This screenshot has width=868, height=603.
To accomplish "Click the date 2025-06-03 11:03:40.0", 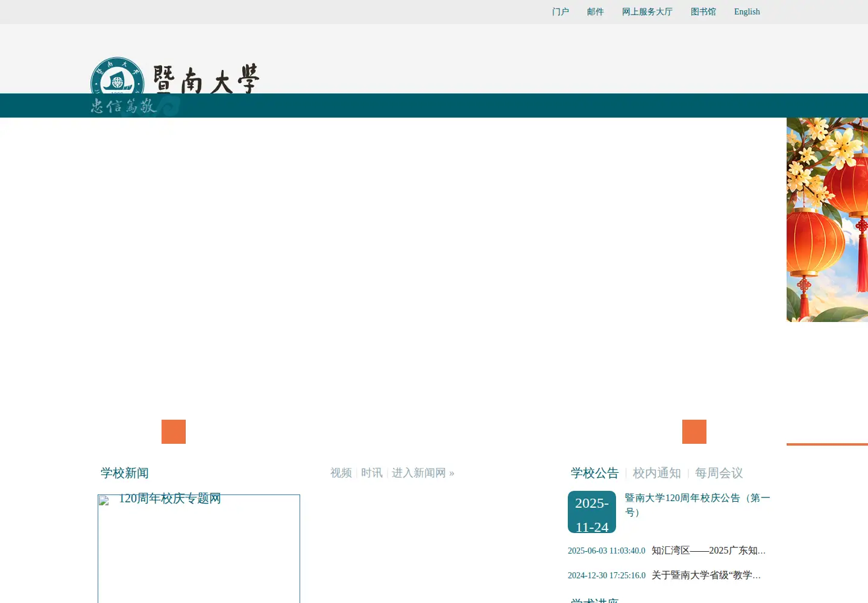I will [606, 551].
